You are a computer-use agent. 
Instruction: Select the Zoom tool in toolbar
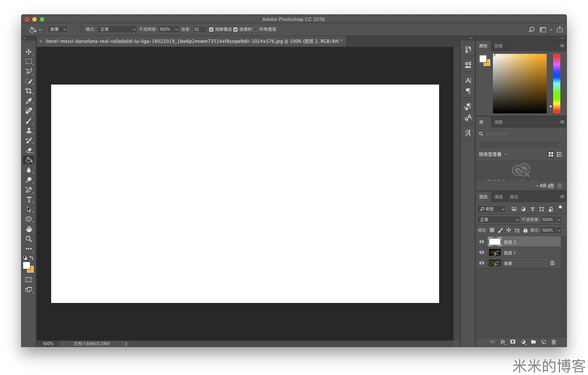(x=29, y=239)
